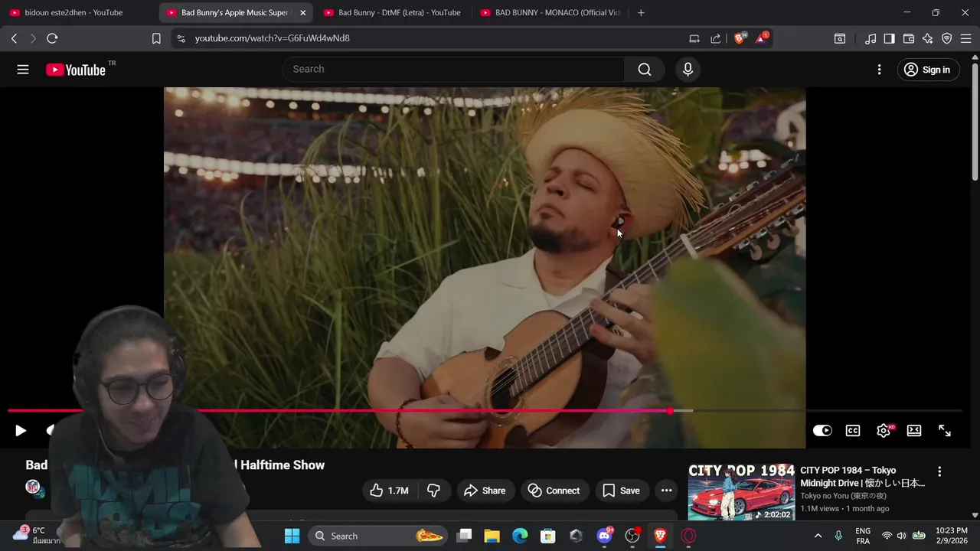Launch Microsoft Edge from taskbar

[520, 536]
